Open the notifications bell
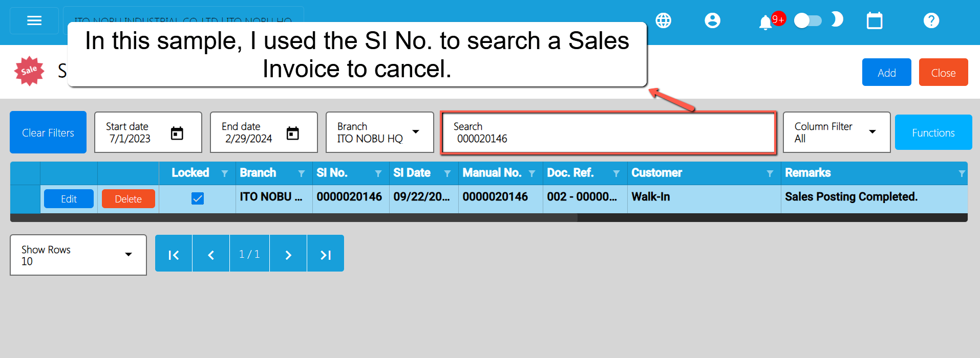 (x=765, y=23)
